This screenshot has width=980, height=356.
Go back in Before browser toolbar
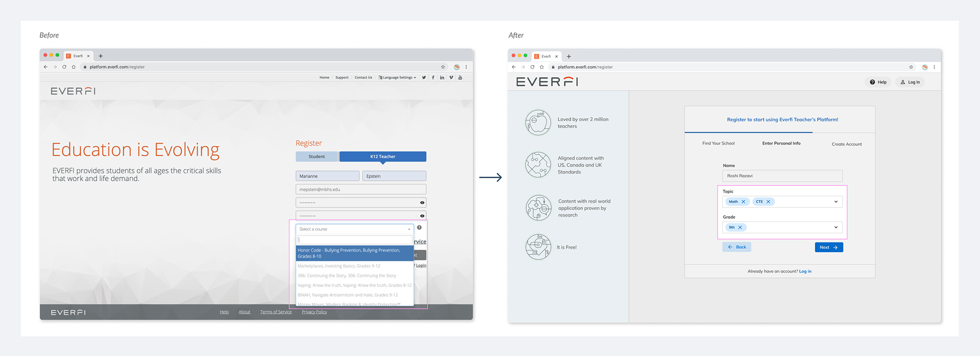click(45, 67)
